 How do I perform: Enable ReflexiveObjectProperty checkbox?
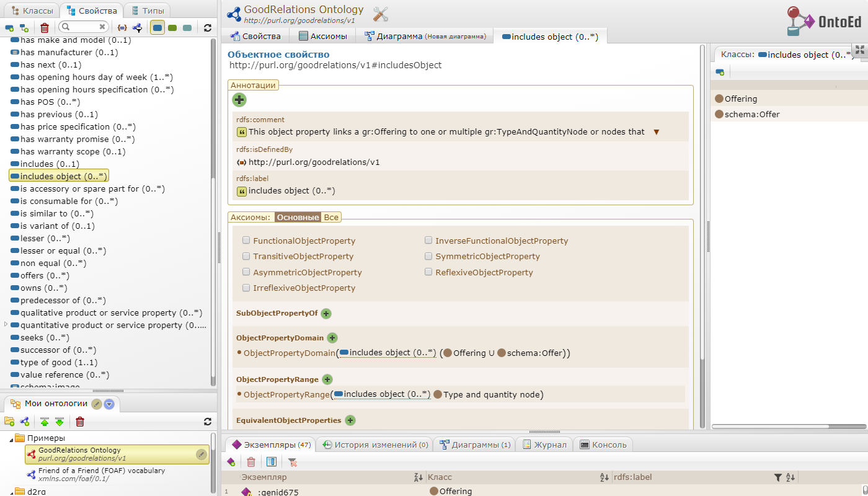click(x=429, y=272)
